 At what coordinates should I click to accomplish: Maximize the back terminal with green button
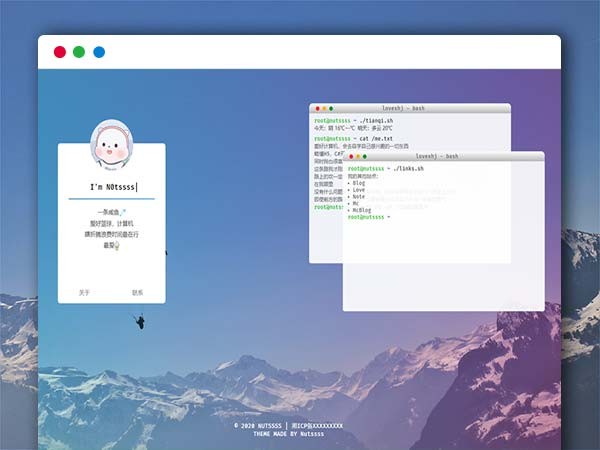point(330,108)
